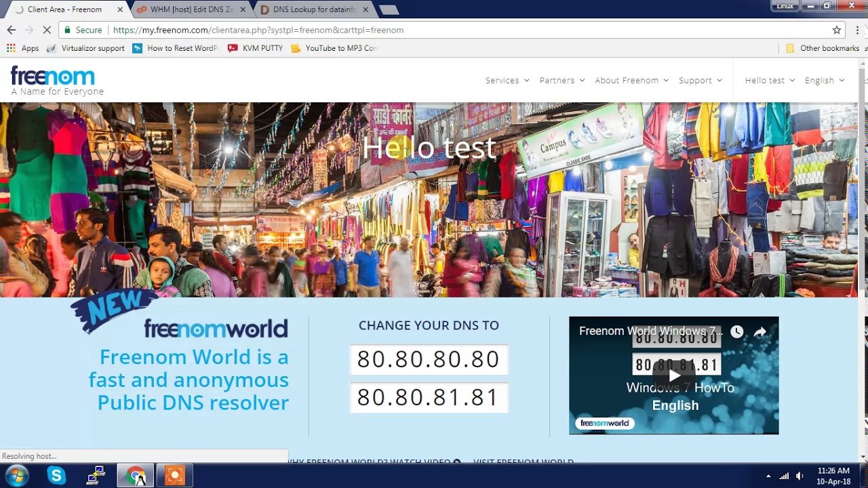Screen dimensions: 868x488
Task: Bookmark this page with the star icon
Action: pos(837,30)
